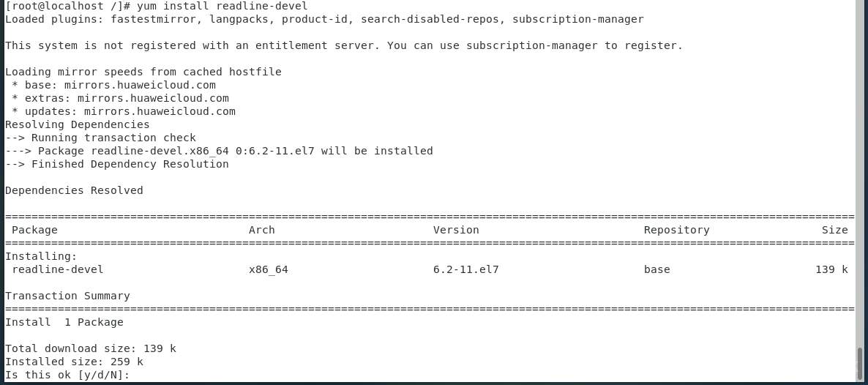Click the "Size" column header
The image size is (868, 385).
click(x=834, y=230)
